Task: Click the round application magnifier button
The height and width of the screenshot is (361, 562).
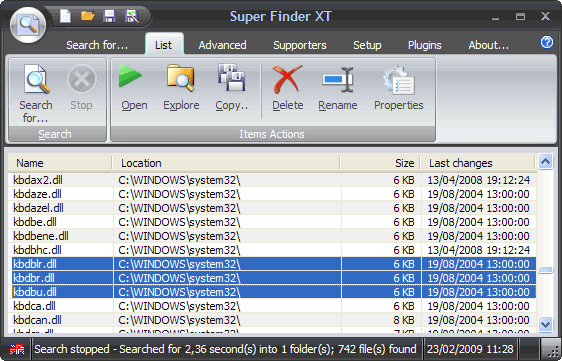Action: [28, 25]
